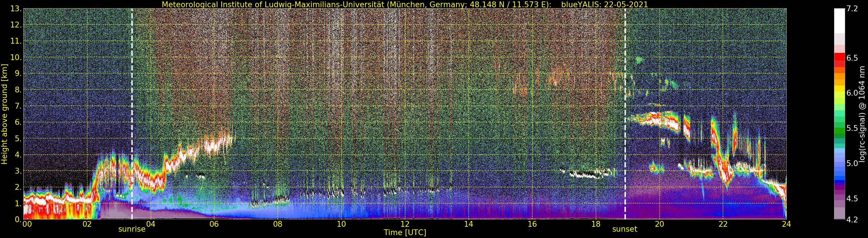
Task: Click the white dashed sunset line
Action: click(x=625, y=114)
